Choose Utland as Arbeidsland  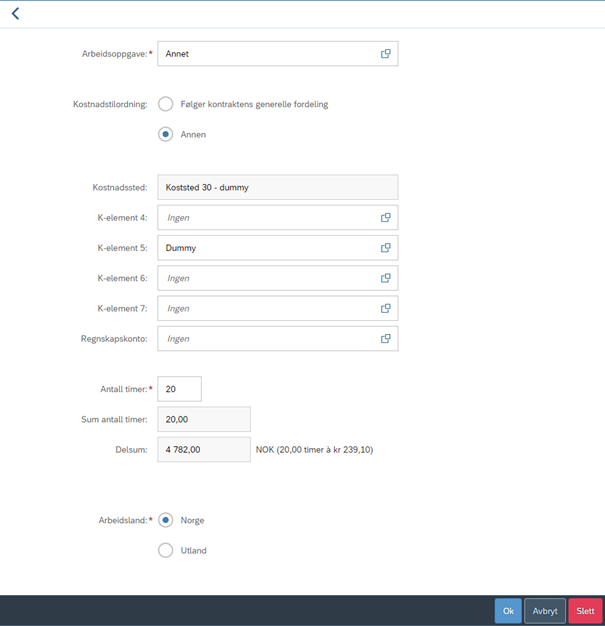click(x=165, y=550)
